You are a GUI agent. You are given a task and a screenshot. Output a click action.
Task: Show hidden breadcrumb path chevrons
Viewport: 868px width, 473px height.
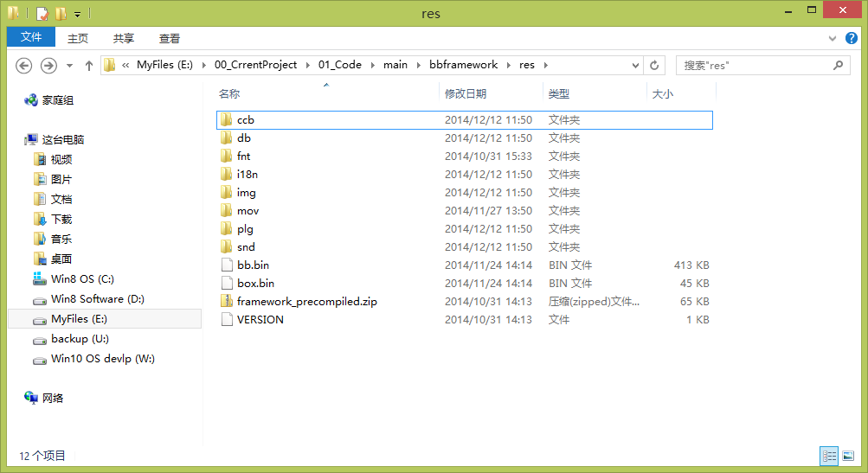125,65
